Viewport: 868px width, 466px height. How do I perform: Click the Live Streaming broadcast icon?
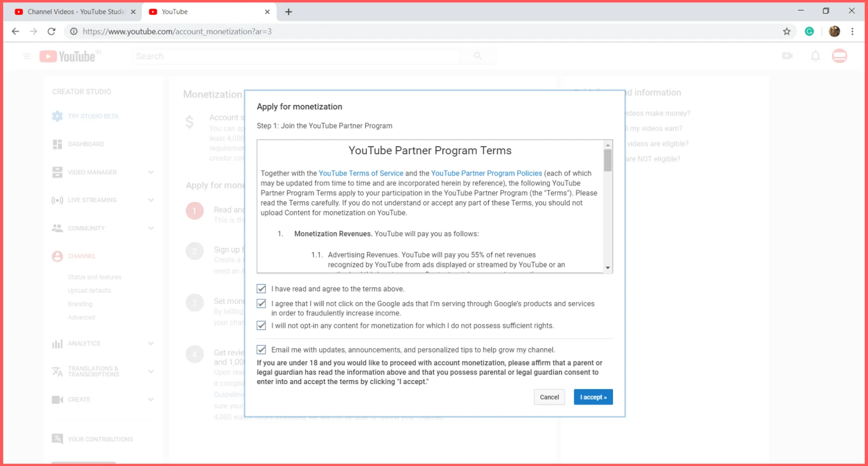pos(57,200)
